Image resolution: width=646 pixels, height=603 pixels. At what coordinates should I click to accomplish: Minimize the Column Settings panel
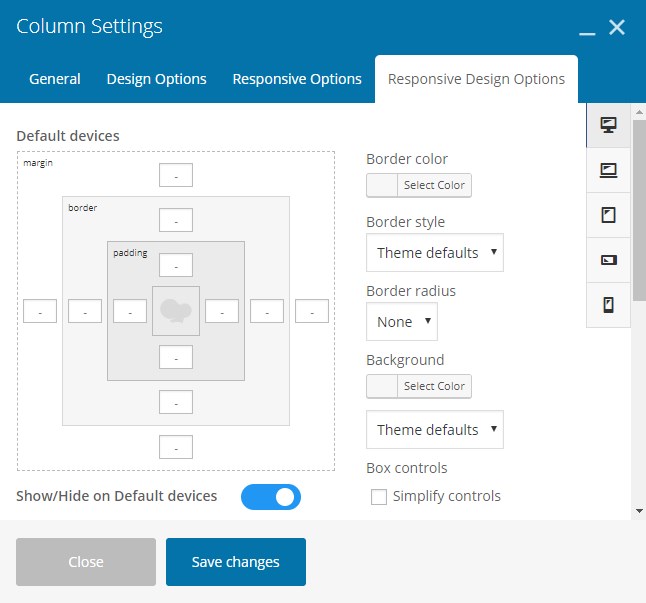click(x=587, y=30)
